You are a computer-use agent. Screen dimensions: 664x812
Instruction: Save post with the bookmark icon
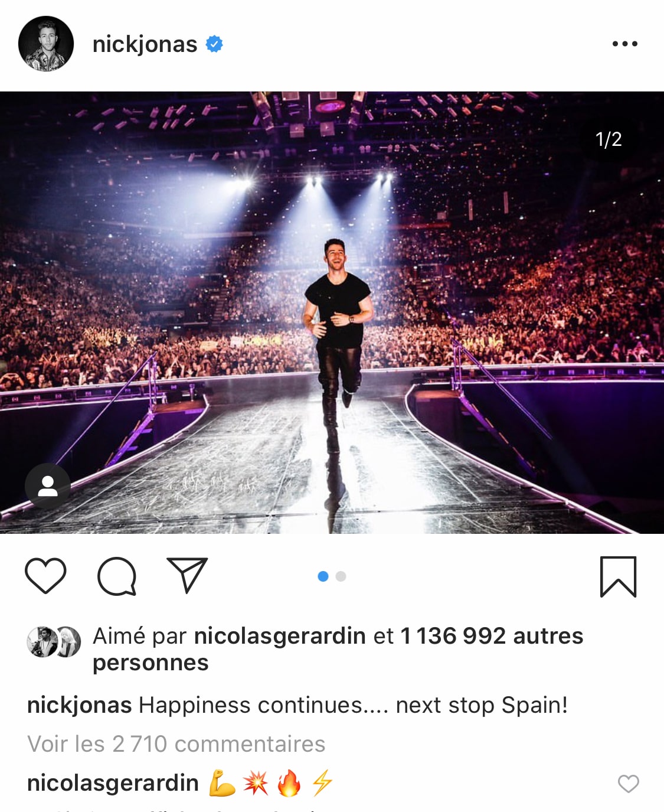click(x=618, y=576)
